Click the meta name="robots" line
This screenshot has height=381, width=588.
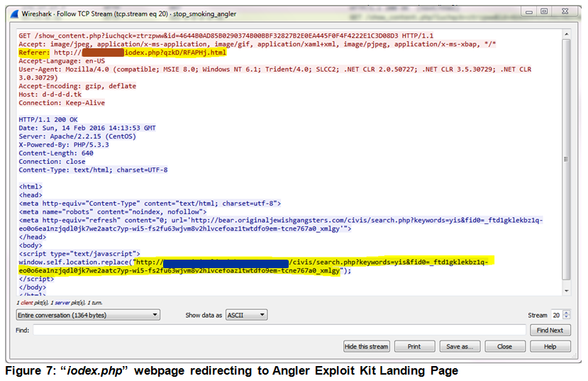tap(113, 212)
